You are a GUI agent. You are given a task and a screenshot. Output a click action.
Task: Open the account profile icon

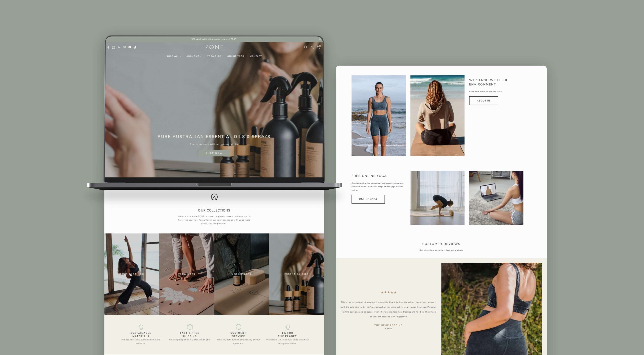[312, 47]
